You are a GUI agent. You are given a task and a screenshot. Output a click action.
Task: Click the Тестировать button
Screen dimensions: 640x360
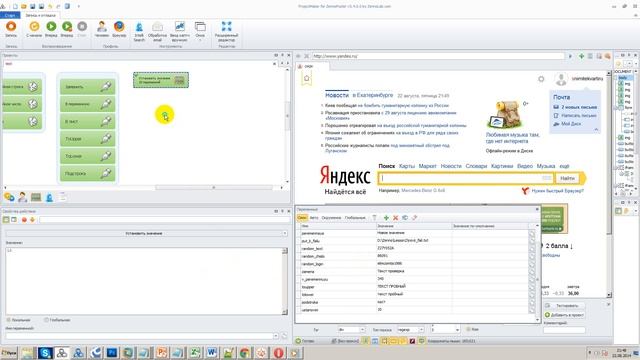pyautogui.click(x=564, y=306)
